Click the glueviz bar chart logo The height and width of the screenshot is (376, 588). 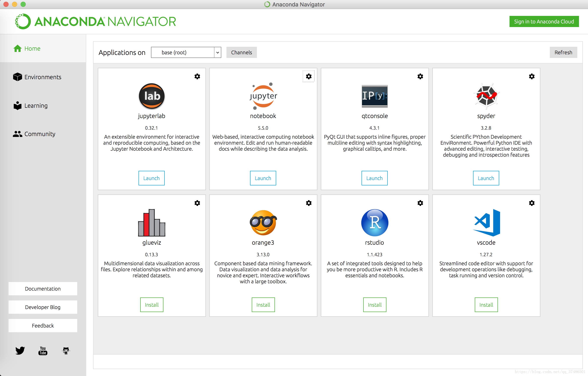152,223
